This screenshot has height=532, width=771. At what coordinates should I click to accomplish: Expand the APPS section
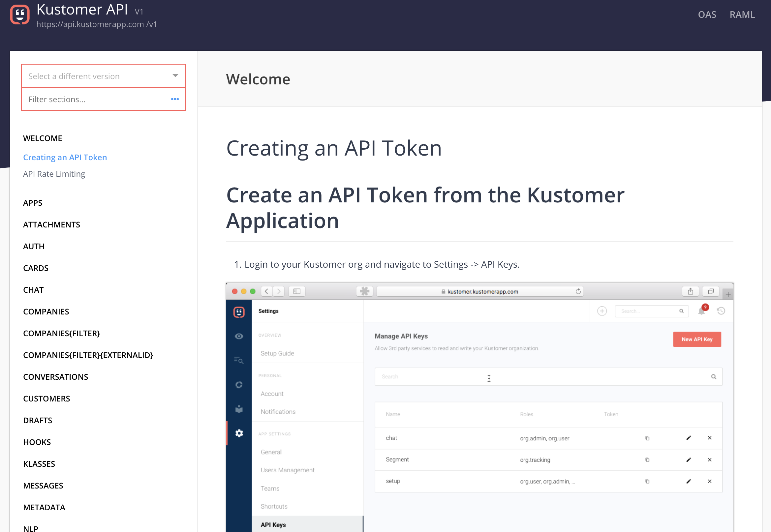tap(33, 203)
